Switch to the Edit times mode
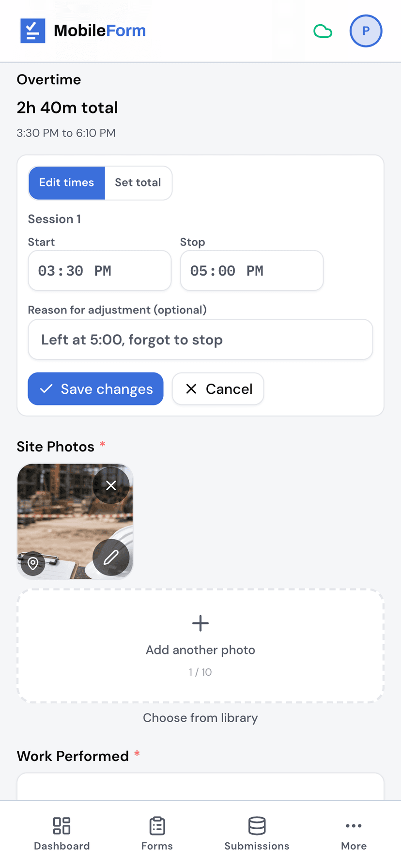401x868 pixels. [67, 183]
